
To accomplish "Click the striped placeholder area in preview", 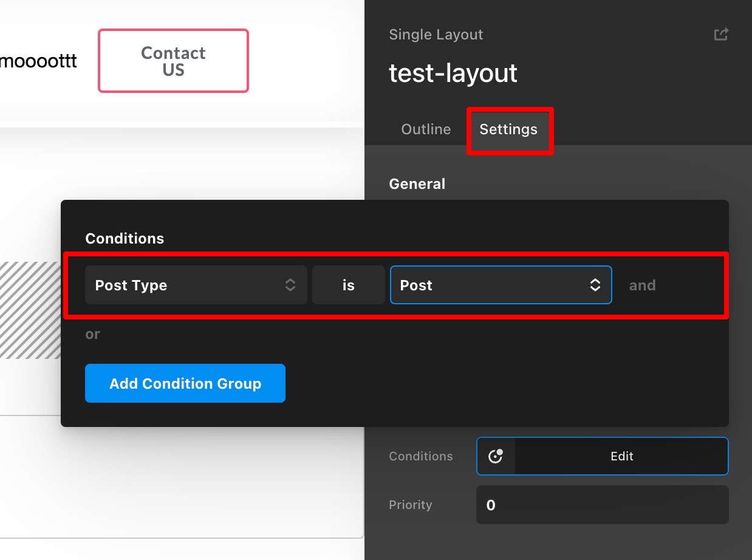I will coord(30,310).
